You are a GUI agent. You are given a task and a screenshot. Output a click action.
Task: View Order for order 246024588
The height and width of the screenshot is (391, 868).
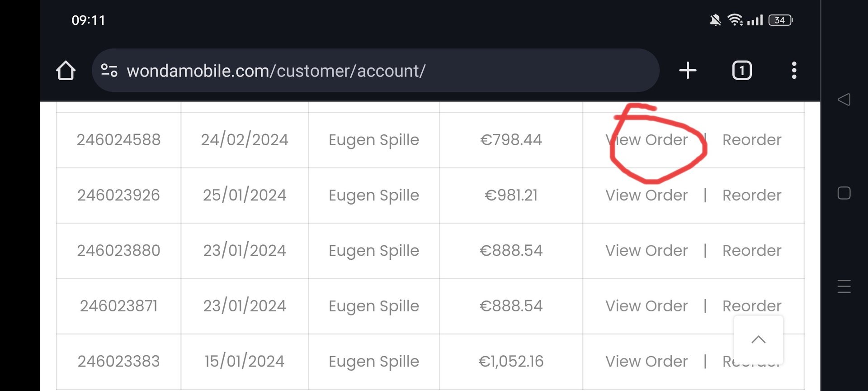646,140
